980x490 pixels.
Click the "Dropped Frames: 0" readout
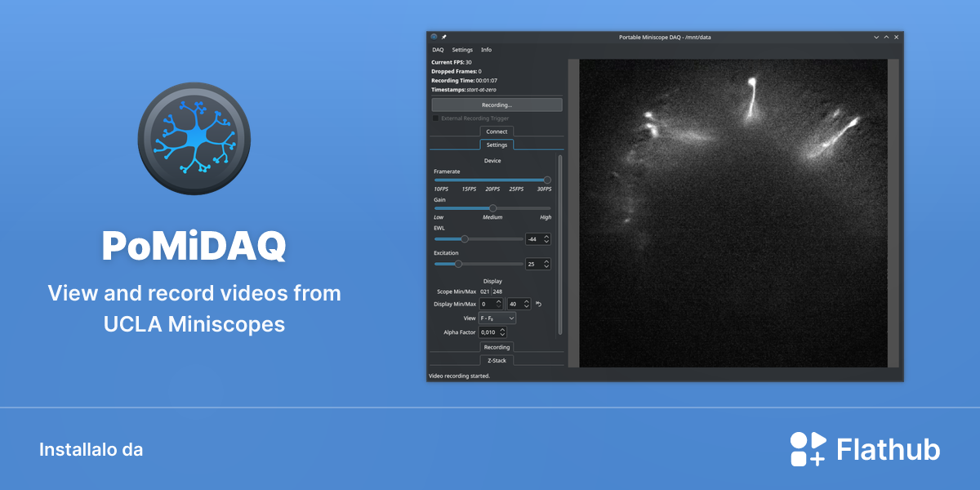click(x=457, y=71)
